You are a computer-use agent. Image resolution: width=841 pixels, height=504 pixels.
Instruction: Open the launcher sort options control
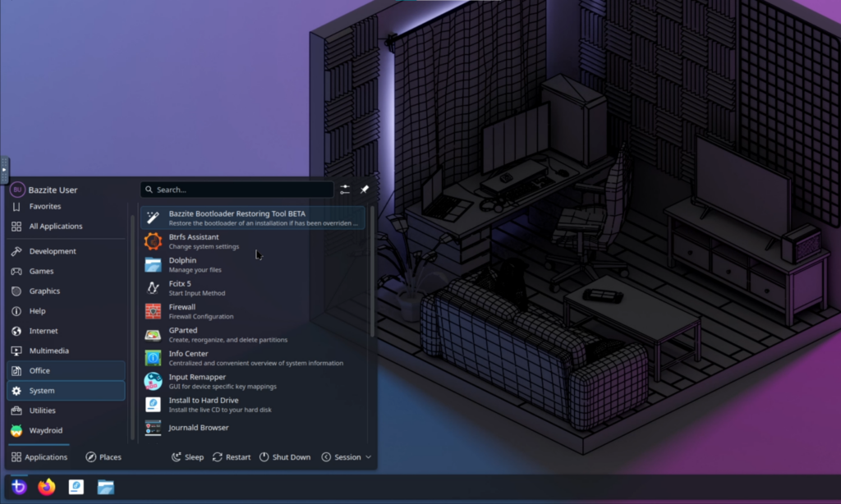point(345,189)
